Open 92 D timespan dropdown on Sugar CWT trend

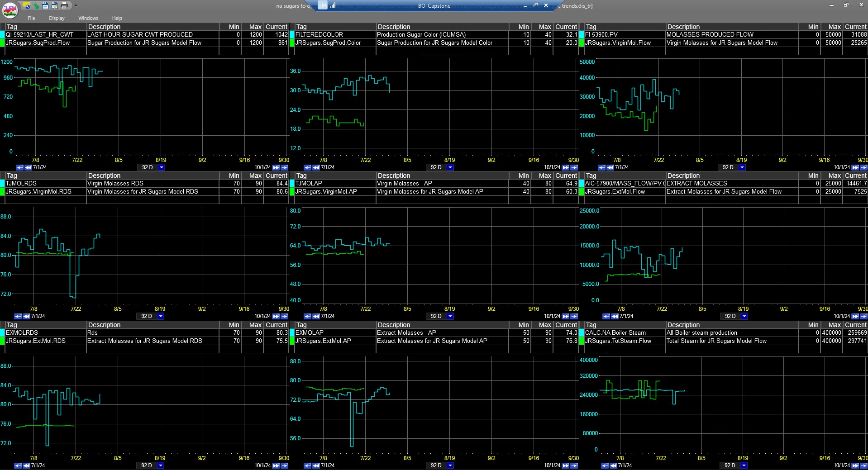point(161,167)
